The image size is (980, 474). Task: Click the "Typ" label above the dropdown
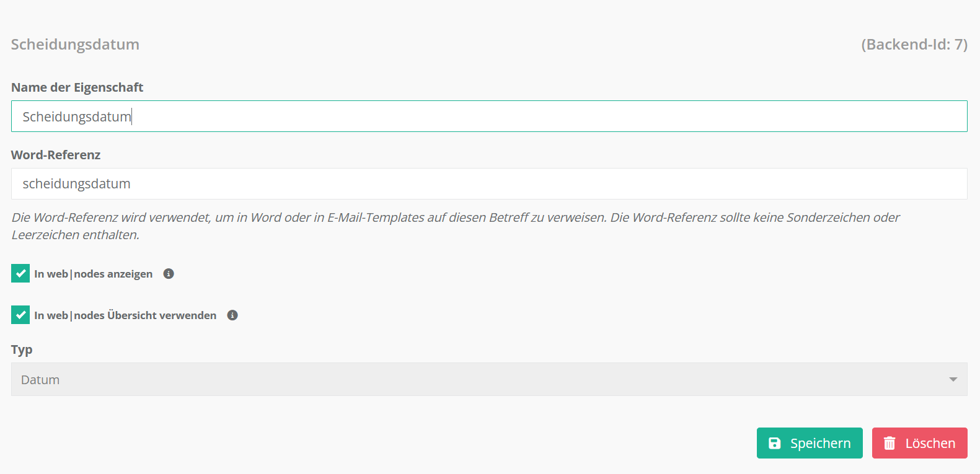click(22, 349)
